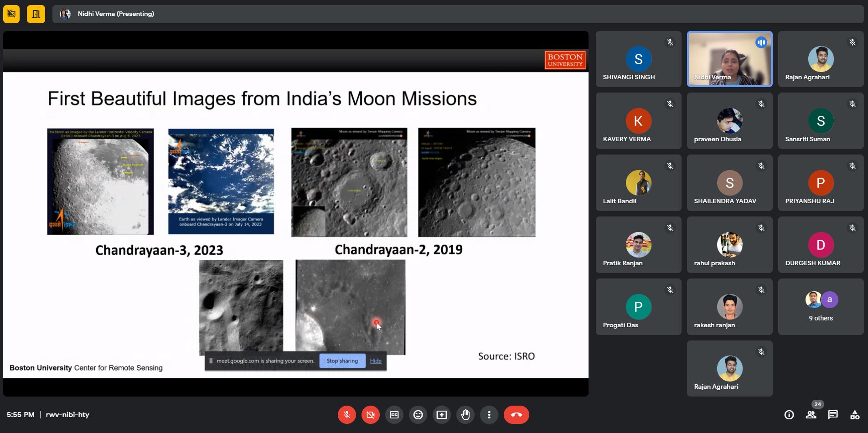Image resolution: width=868 pixels, height=433 pixels.
Task: Click the present now icon
Action: (442, 415)
